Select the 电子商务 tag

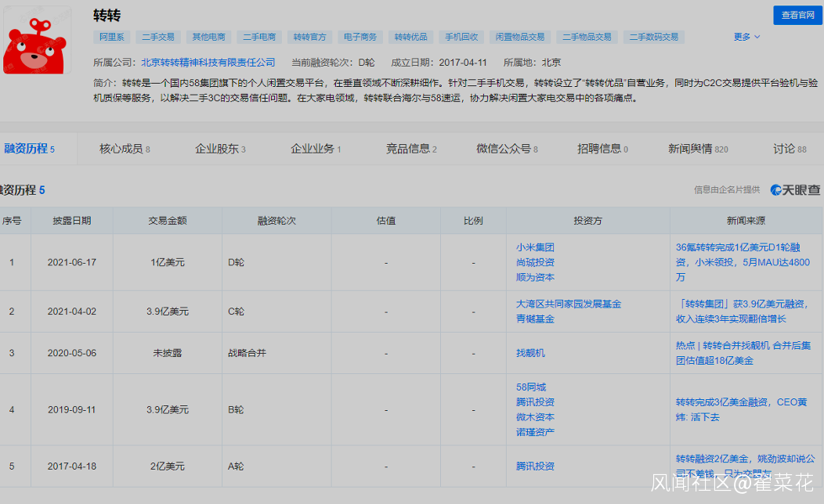[360, 37]
